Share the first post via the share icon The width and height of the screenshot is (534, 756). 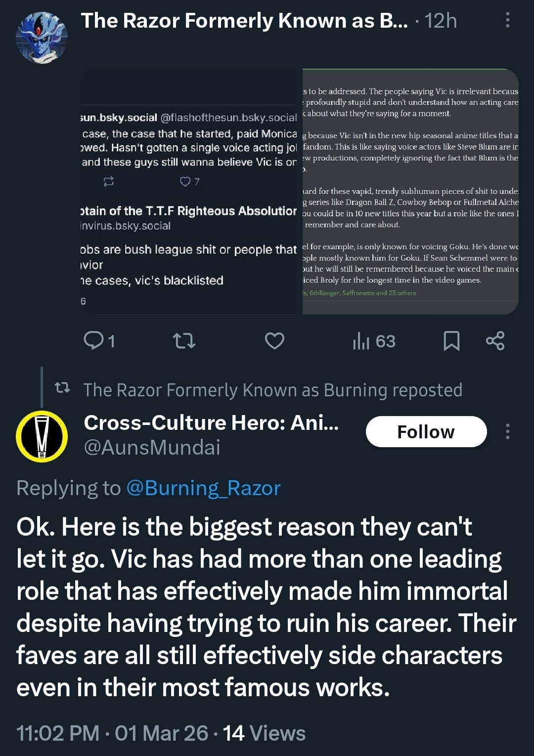tap(495, 341)
